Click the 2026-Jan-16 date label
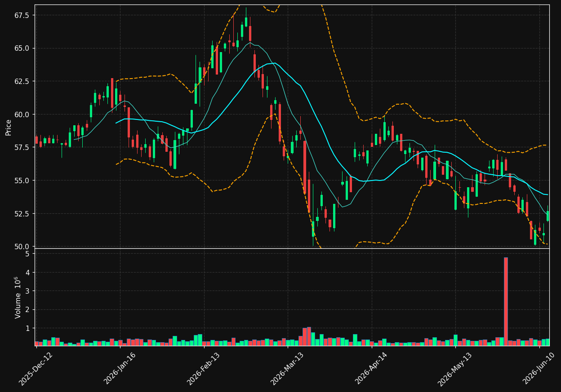Screen dimensions: 561x392 120,369
